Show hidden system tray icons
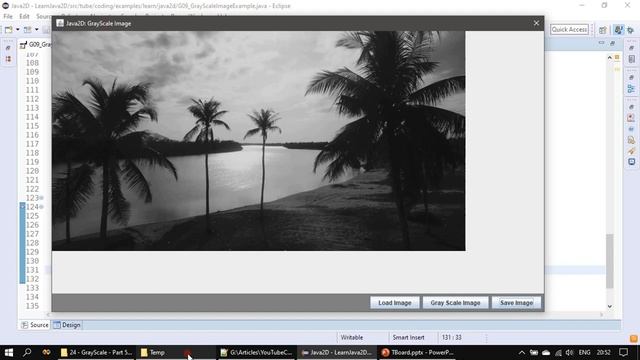 pos(522,353)
